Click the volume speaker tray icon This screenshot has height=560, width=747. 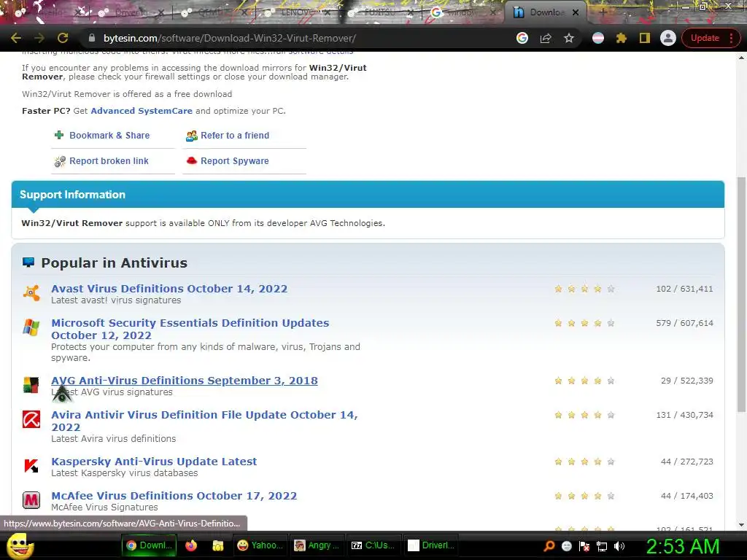coord(619,546)
